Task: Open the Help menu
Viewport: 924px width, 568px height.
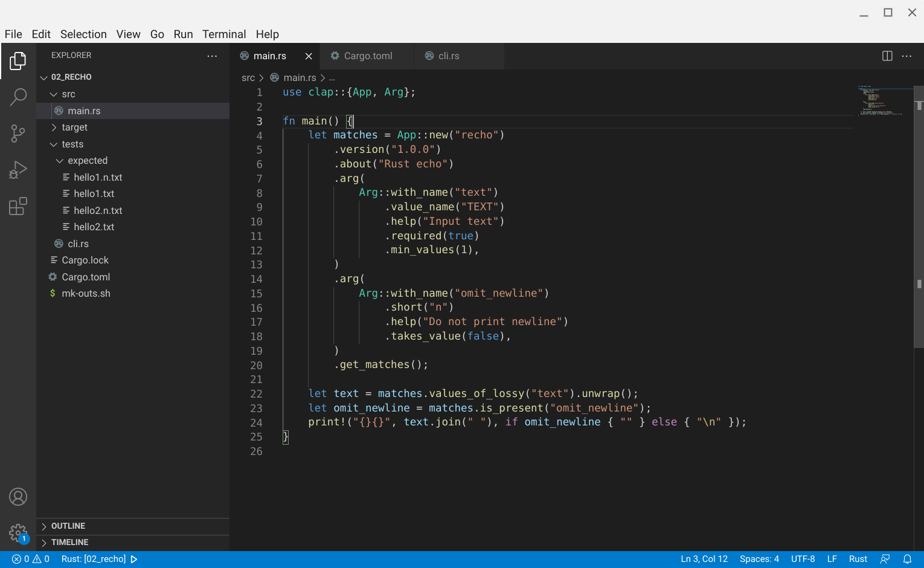Action: click(x=267, y=34)
